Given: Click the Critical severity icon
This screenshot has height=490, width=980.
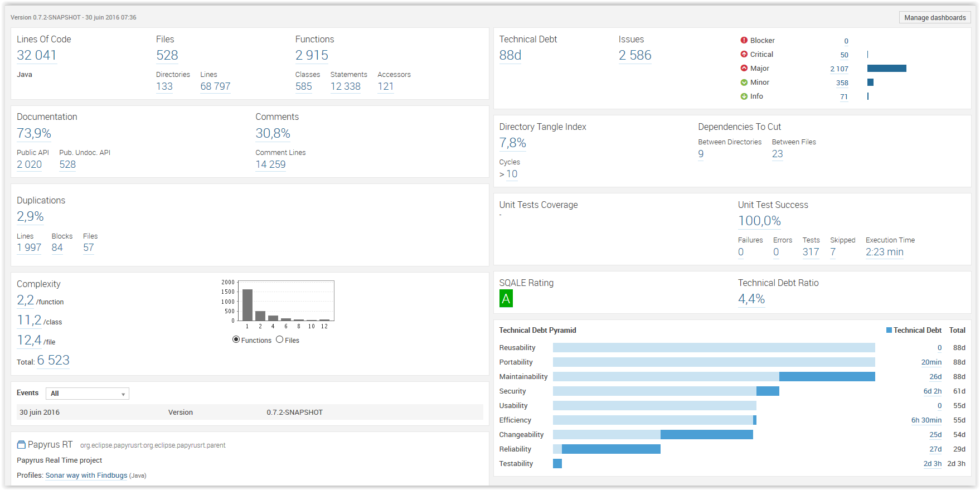Looking at the screenshot, I should click(x=744, y=54).
